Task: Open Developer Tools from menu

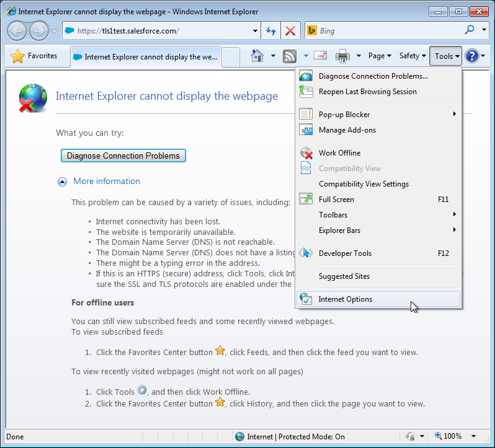Action: pos(379,253)
